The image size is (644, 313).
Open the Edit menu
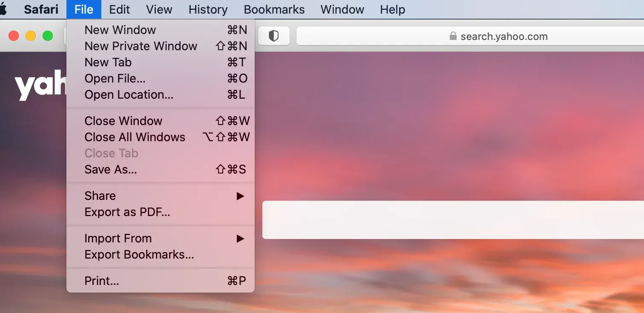[119, 9]
